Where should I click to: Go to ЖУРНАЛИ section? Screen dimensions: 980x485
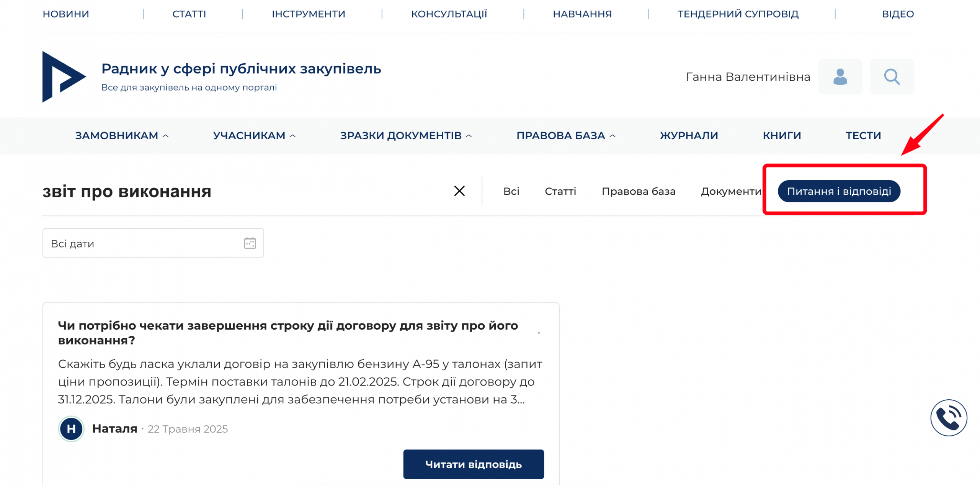coord(689,135)
